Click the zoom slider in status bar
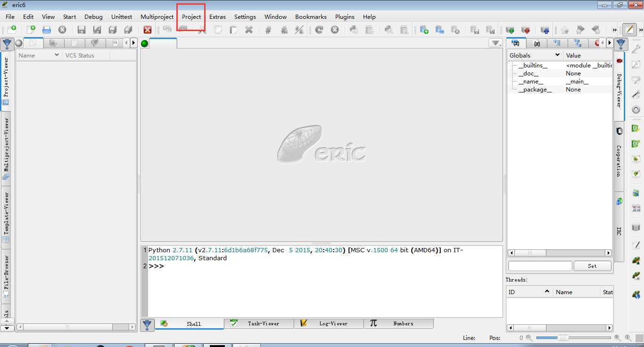 point(573,338)
